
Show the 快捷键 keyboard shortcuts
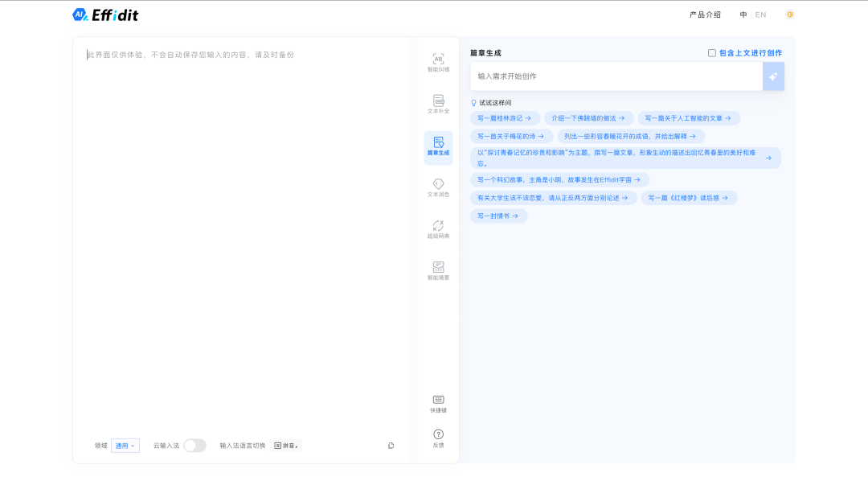[x=438, y=404]
